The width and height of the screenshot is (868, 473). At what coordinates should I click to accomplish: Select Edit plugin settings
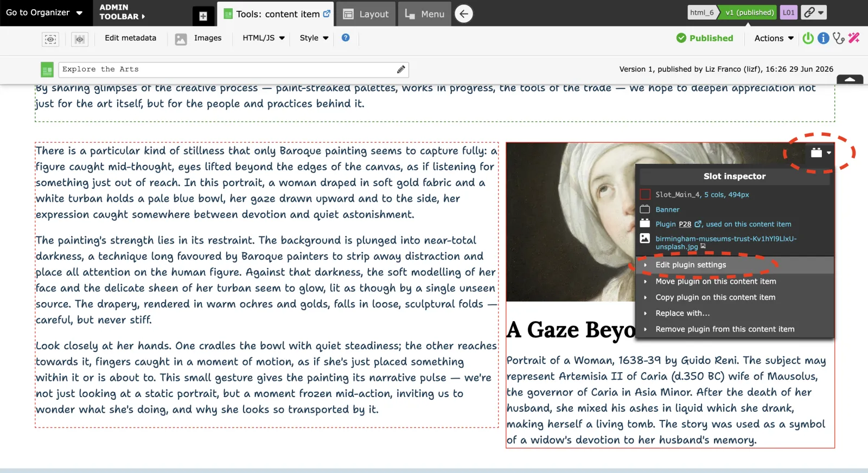click(x=735, y=265)
